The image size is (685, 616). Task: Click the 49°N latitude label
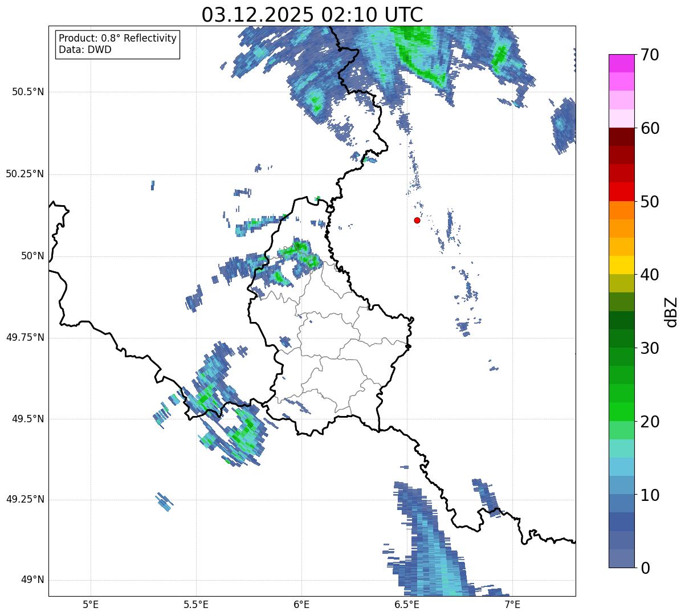click(33, 580)
